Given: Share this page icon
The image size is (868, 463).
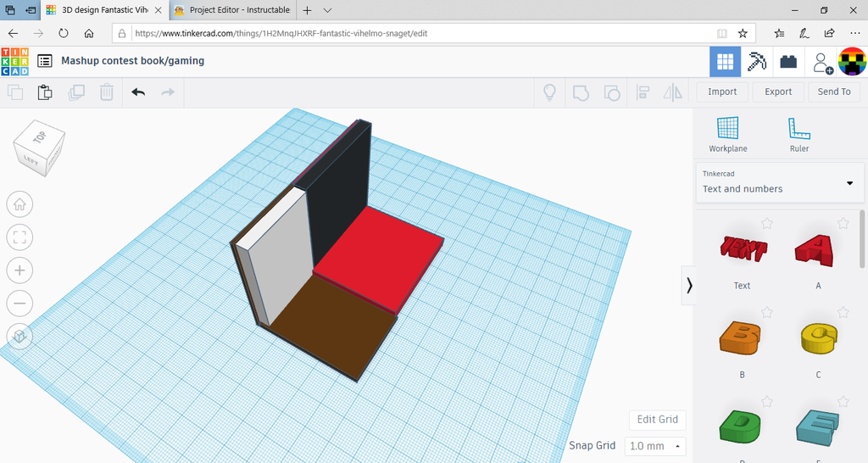Looking at the screenshot, I should (829, 33).
